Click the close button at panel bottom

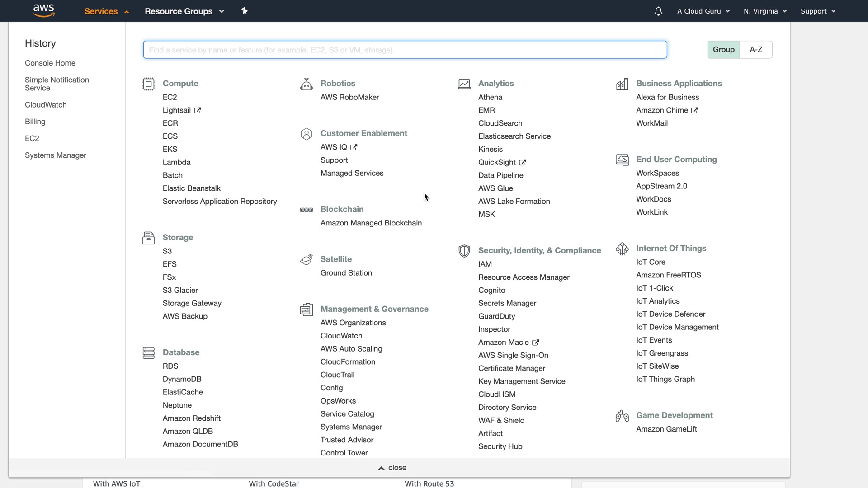coord(392,468)
